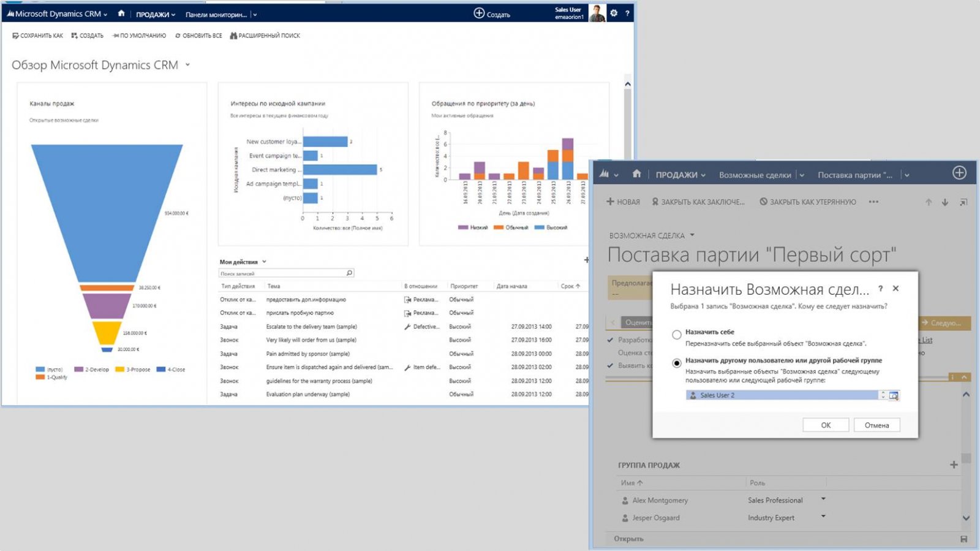Click По умолчанию toolbar command
The height and width of the screenshot is (551, 980).
pyautogui.click(x=139, y=36)
